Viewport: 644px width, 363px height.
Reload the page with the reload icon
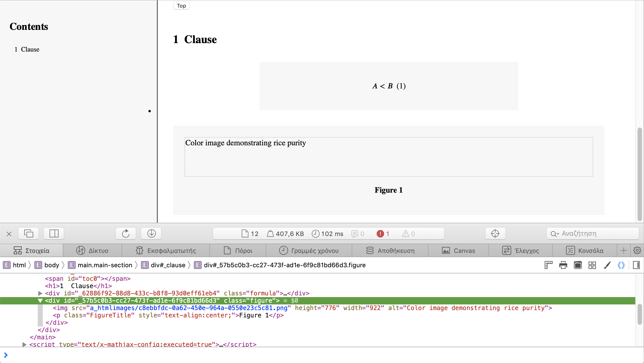point(126,233)
